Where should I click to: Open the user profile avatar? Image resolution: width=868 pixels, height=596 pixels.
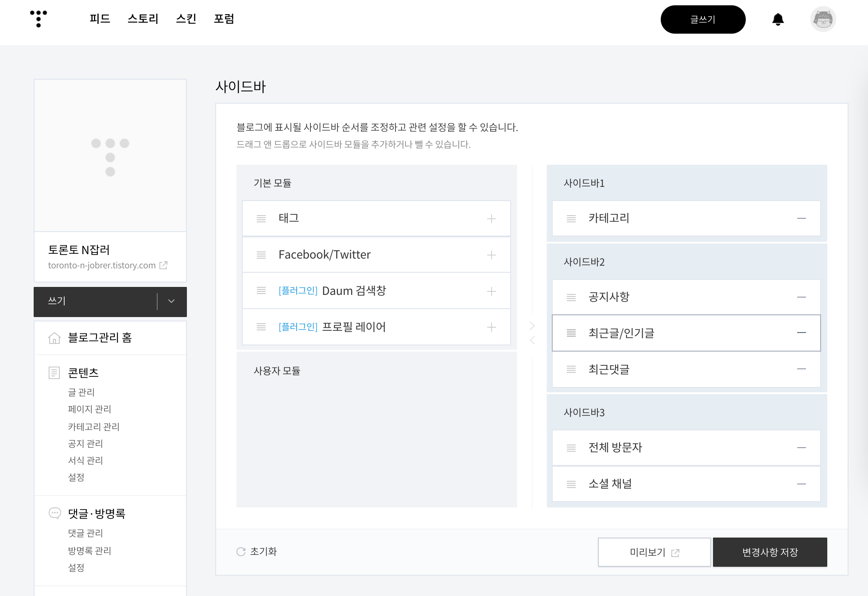click(823, 19)
